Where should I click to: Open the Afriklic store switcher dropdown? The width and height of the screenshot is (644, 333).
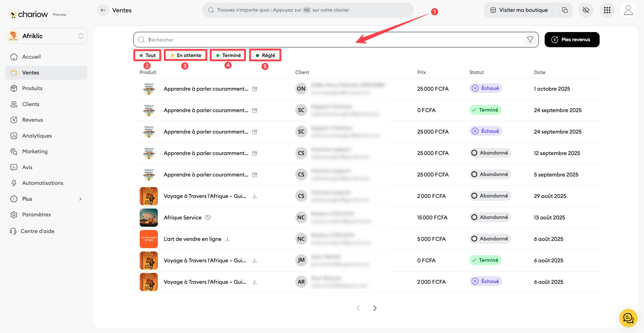[46, 36]
